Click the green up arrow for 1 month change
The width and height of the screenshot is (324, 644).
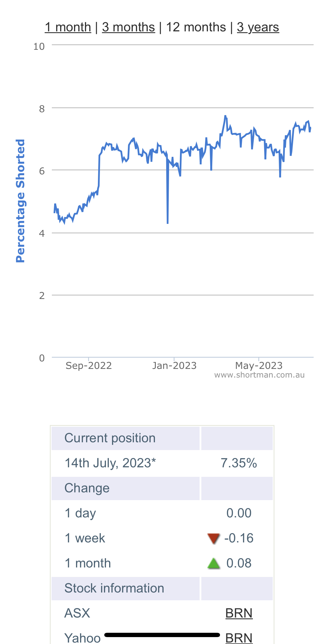click(214, 563)
